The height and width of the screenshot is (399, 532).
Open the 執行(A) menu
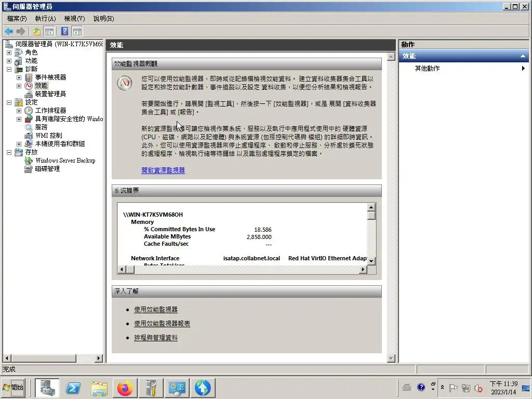[46, 19]
